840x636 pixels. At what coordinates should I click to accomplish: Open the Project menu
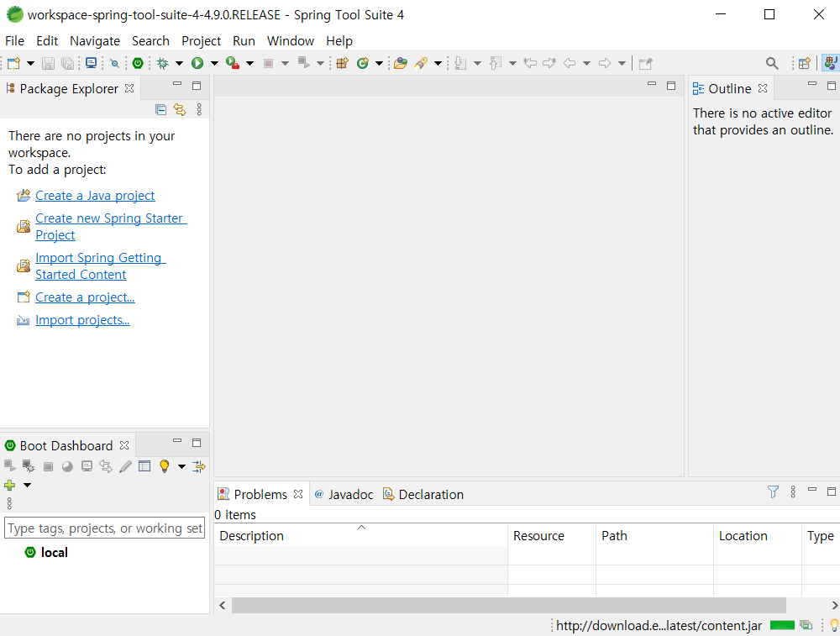coord(201,40)
